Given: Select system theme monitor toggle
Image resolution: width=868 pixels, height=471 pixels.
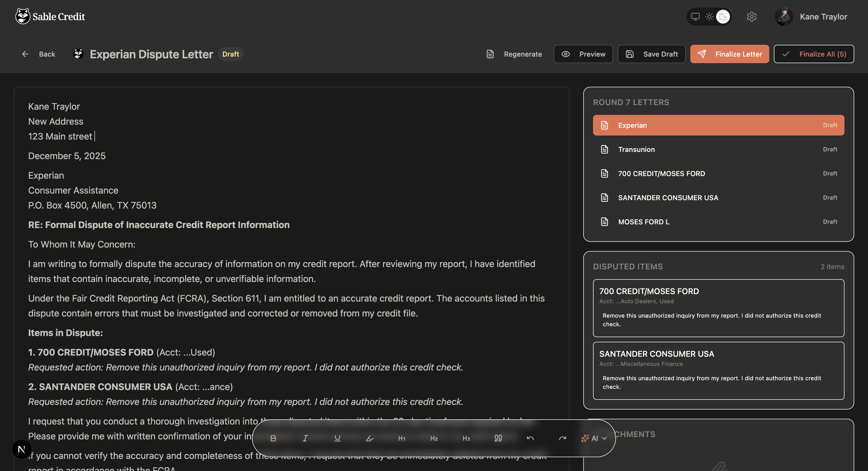Looking at the screenshot, I should point(695,17).
